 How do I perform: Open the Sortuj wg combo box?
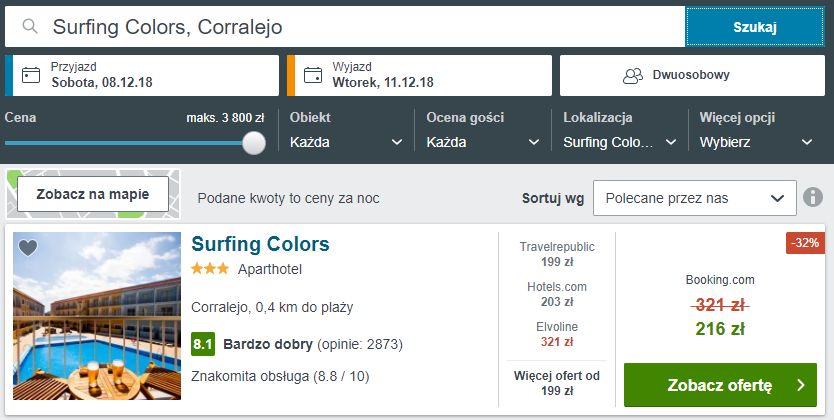(695, 198)
